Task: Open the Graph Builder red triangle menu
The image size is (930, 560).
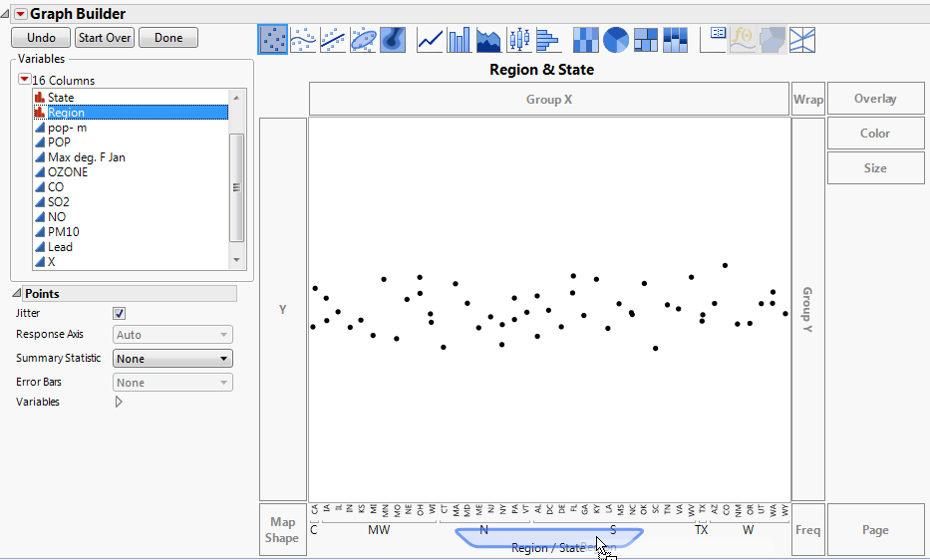Action: [x=20, y=14]
